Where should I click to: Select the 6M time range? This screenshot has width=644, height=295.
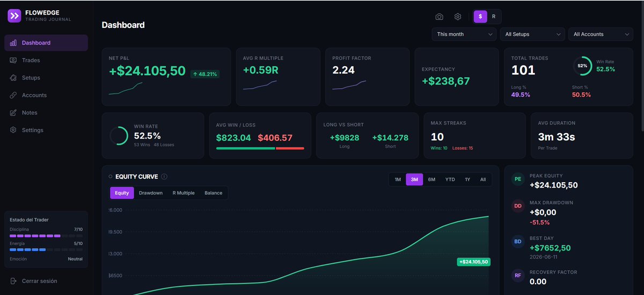431,179
